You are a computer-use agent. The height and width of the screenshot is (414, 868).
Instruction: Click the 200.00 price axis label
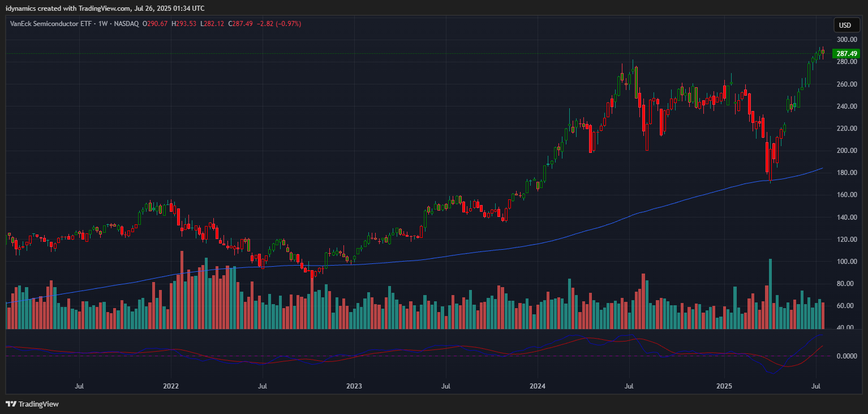[847, 151]
